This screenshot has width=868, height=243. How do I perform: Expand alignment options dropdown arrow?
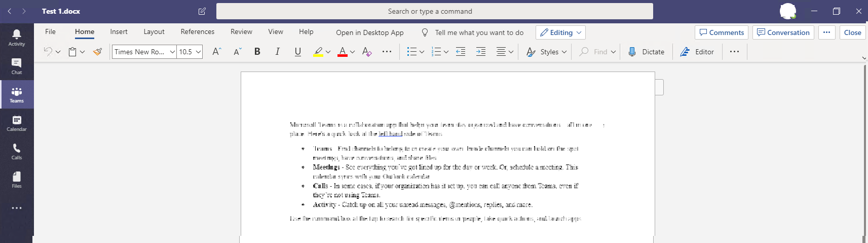(x=511, y=52)
